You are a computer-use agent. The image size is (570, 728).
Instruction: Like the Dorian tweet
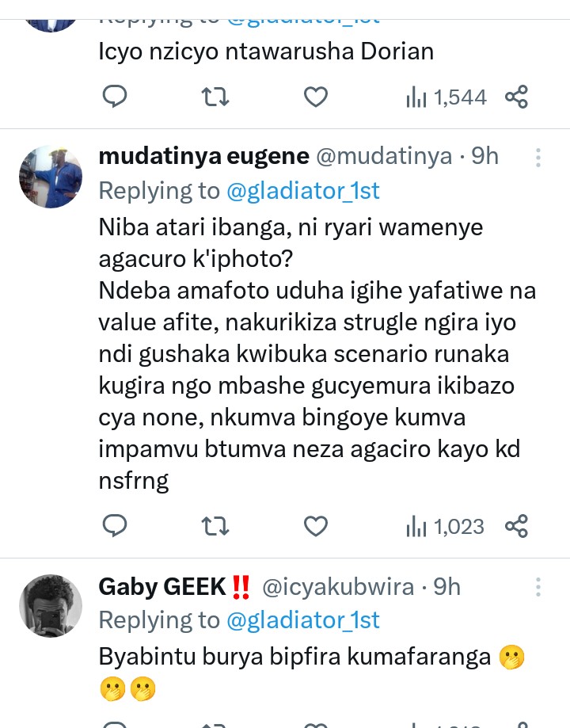pyautogui.click(x=316, y=97)
